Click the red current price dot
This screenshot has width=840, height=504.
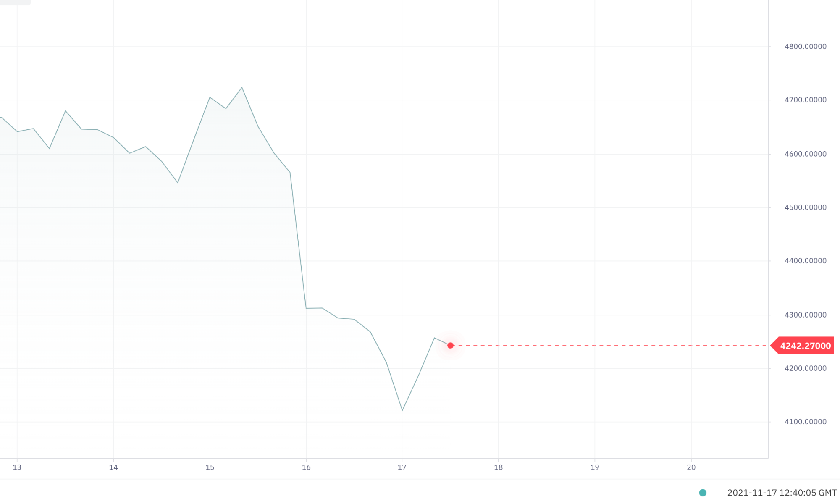coord(450,346)
